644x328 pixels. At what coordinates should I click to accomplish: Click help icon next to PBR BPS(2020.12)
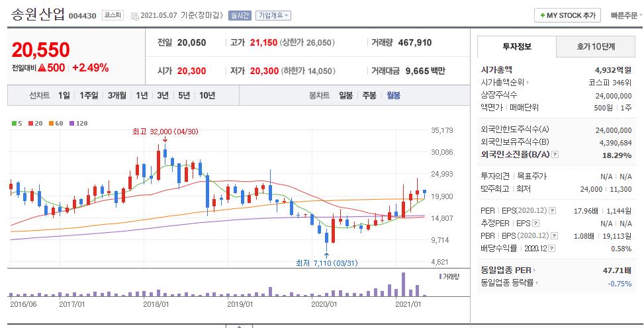point(555,236)
